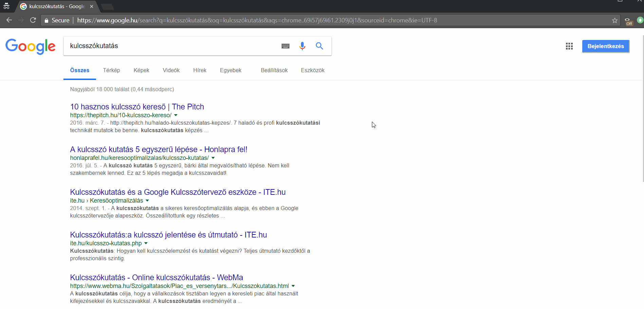Viewport: 644px width, 309px height.
Task: Click the Secure padlock icon
Action: [46, 20]
